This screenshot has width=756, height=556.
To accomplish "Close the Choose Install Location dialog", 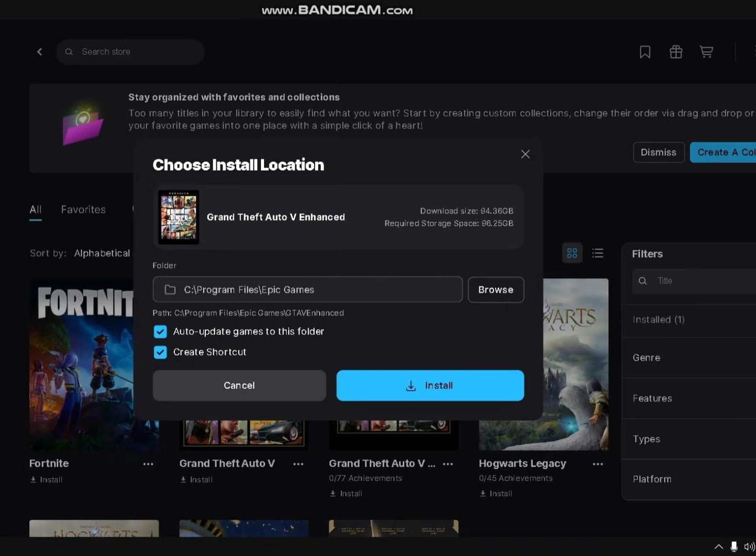I will [x=525, y=154].
